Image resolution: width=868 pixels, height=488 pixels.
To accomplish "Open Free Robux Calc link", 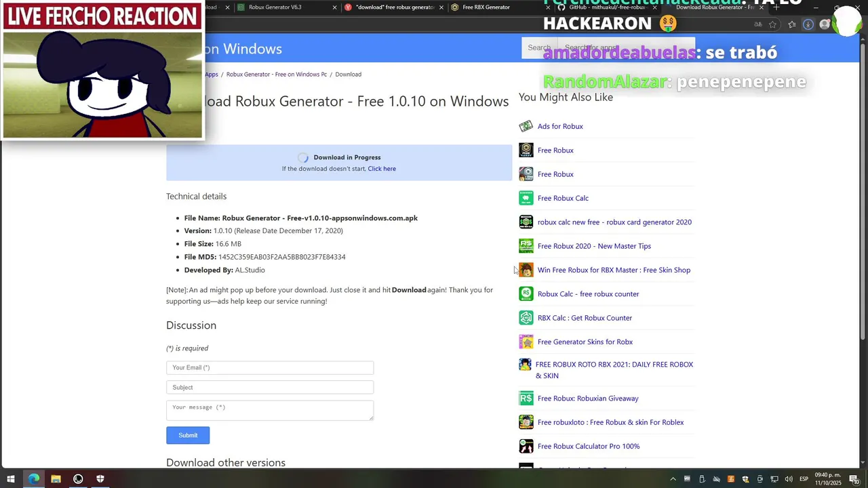I will click(563, 198).
